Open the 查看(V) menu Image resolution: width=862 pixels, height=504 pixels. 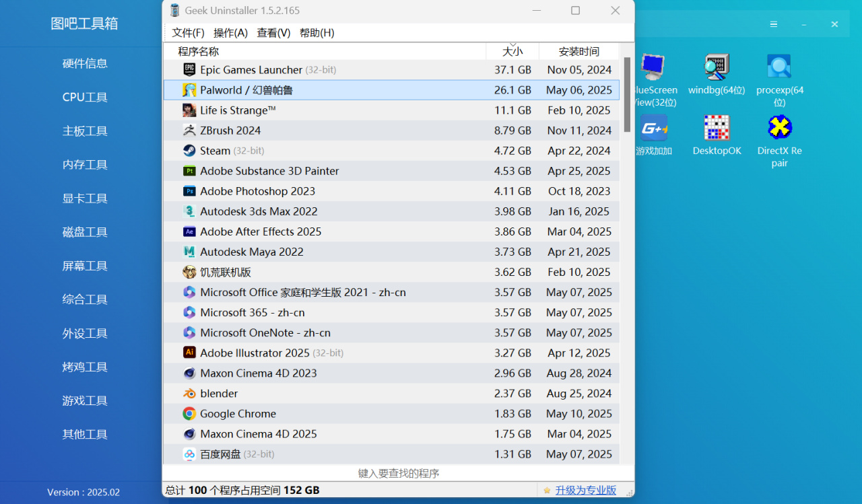[x=273, y=33]
